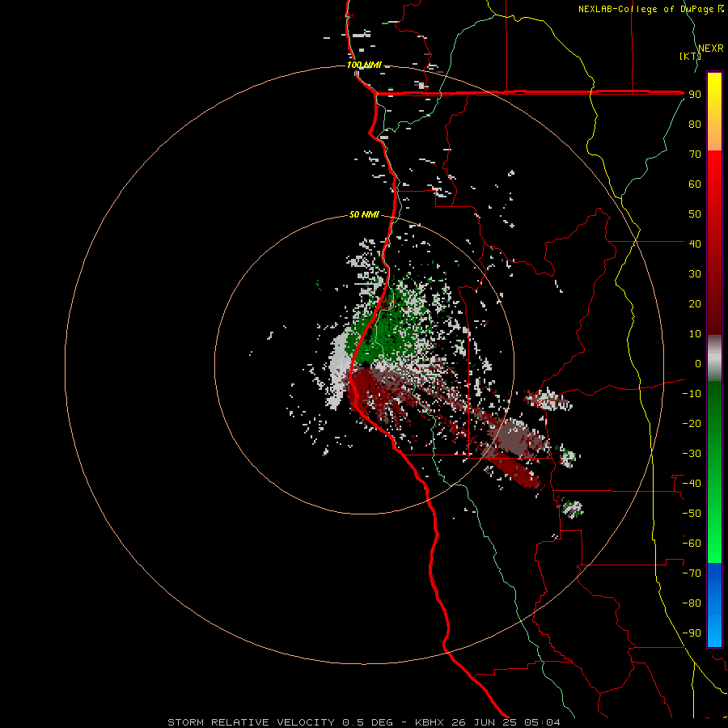Click the -80 scale value
This screenshot has width=728, height=728.
tap(692, 603)
